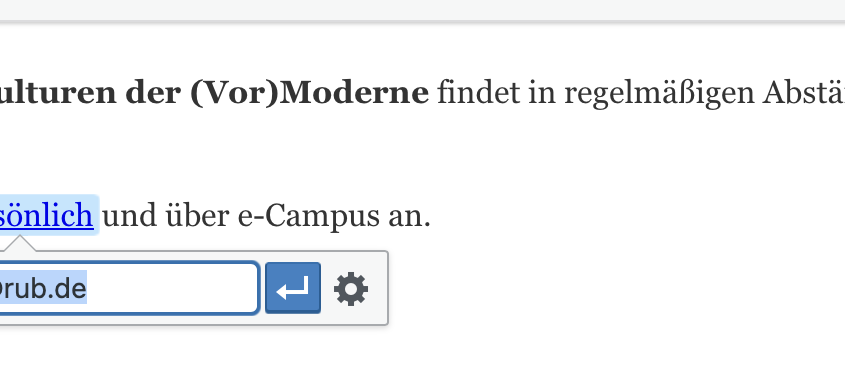Click the cut-off word "Abstä" at right edge
Viewport: 845px width, 370px height.
(804, 93)
